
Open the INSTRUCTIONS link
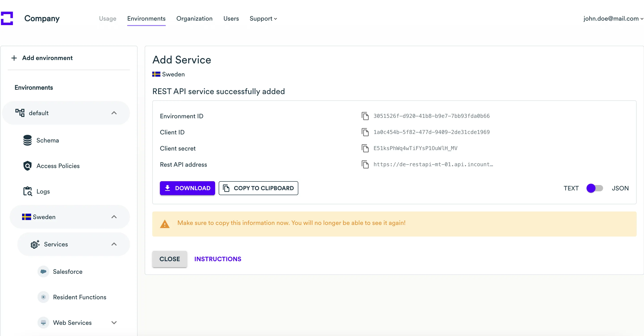pyautogui.click(x=218, y=259)
